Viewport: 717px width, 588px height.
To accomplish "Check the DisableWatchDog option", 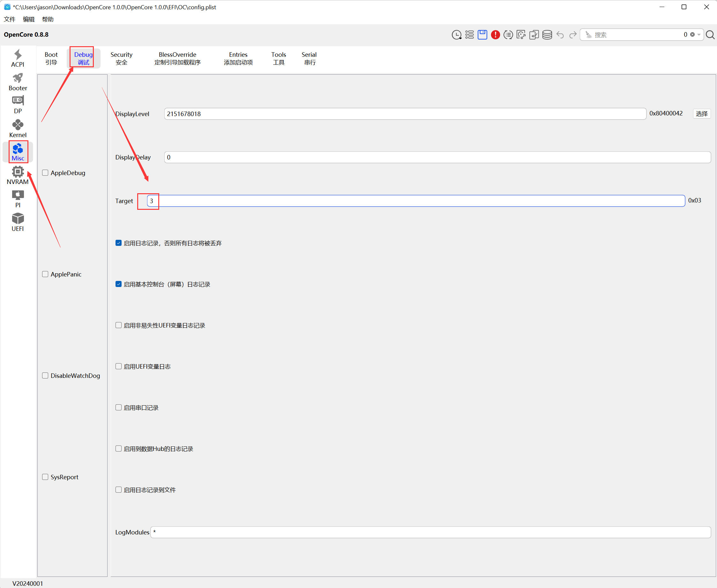I will [45, 376].
